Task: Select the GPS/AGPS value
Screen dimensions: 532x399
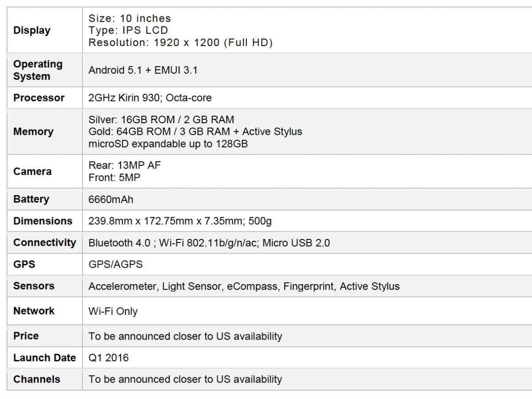Action: coord(115,265)
